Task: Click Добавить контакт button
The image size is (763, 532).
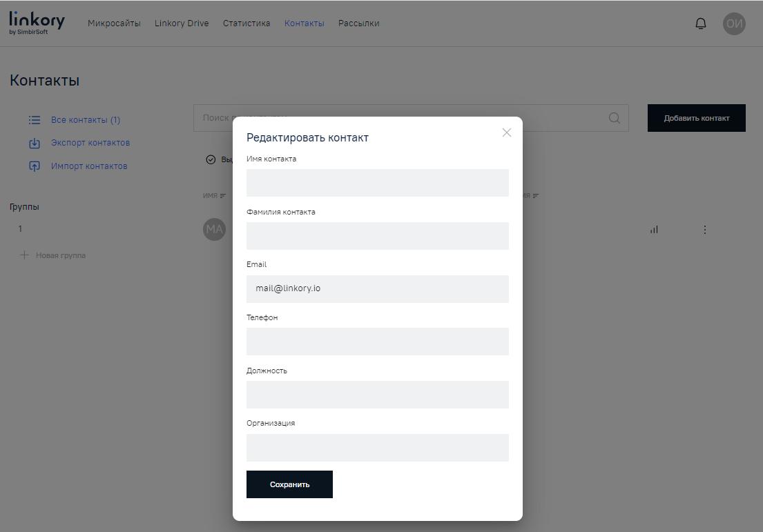Action: 696,118
